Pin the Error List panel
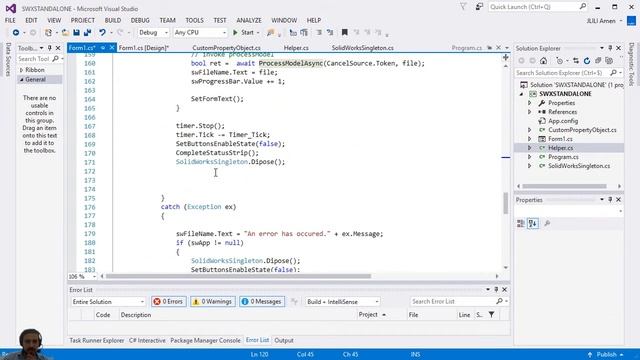The width and height of the screenshot is (640, 360). (x=496, y=289)
